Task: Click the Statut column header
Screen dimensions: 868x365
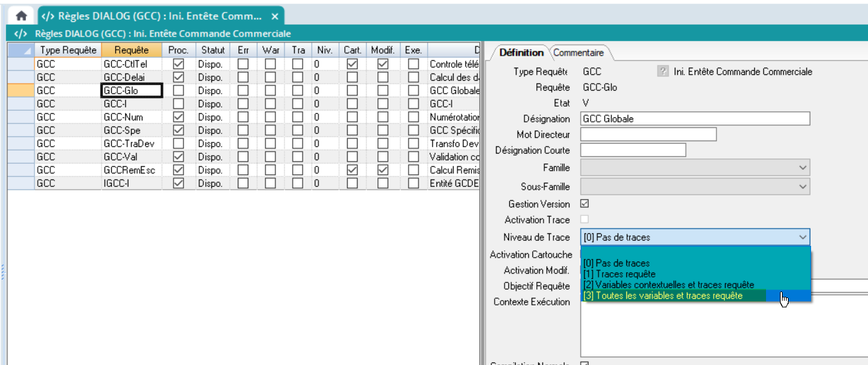Action: (213, 50)
